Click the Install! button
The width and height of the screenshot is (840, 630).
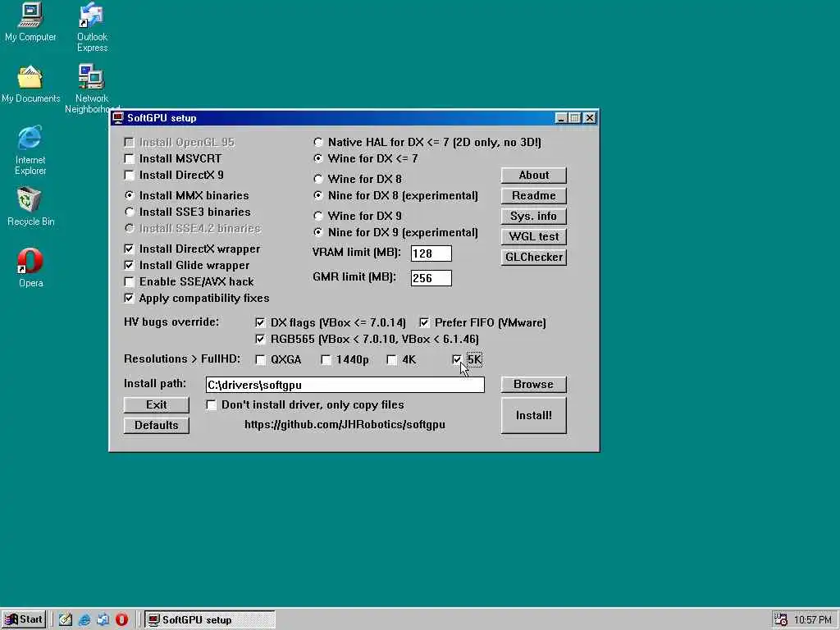click(x=533, y=415)
